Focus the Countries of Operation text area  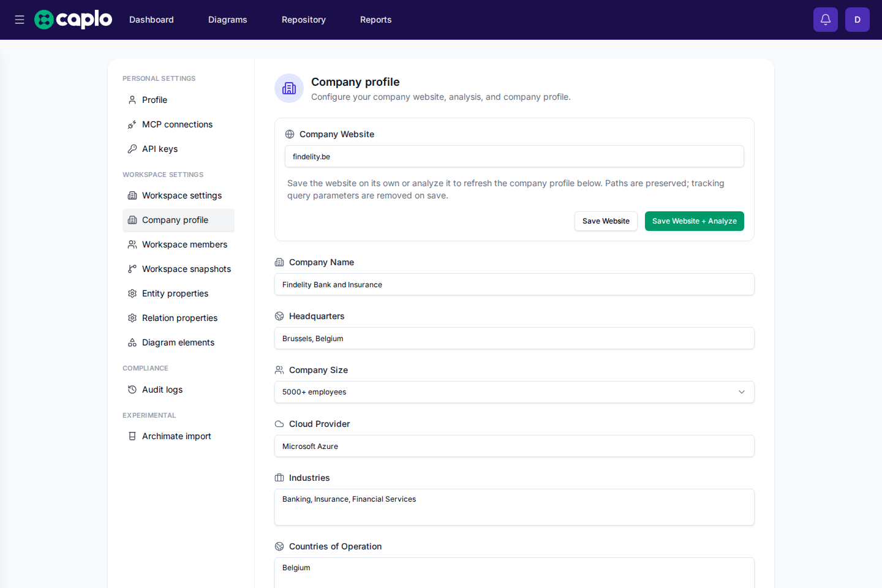click(x=514, y=573)
